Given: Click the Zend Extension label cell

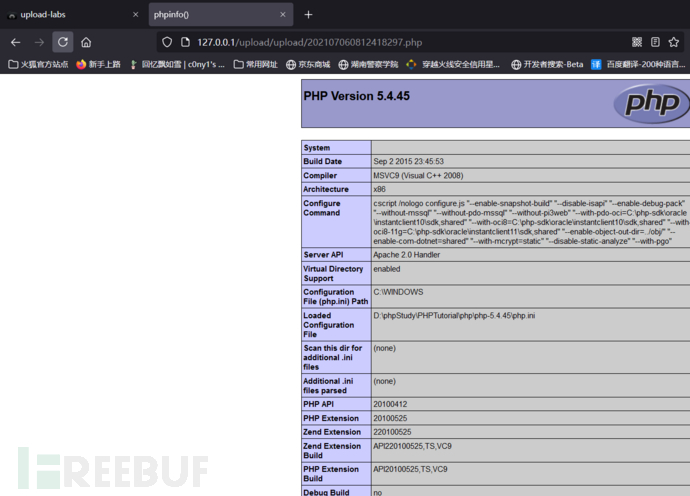Looking at the screenshot, I should (336, 432).
